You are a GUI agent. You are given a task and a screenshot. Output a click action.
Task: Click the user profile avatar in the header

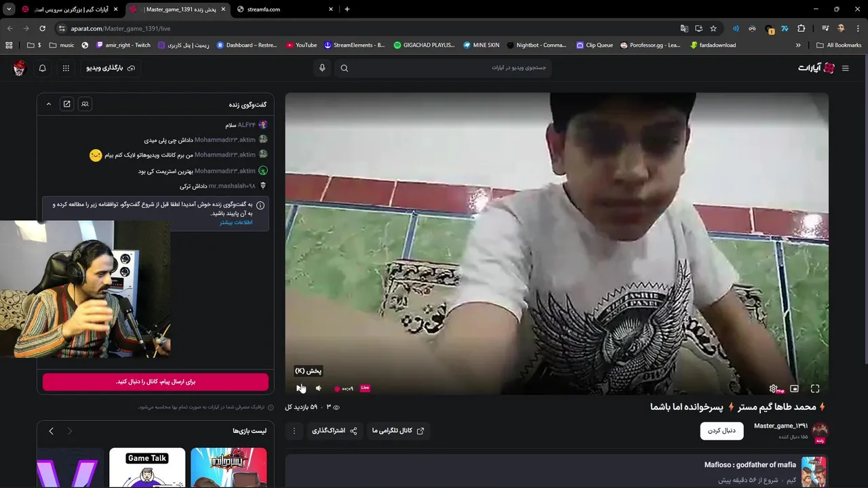(x=19, y=68)
